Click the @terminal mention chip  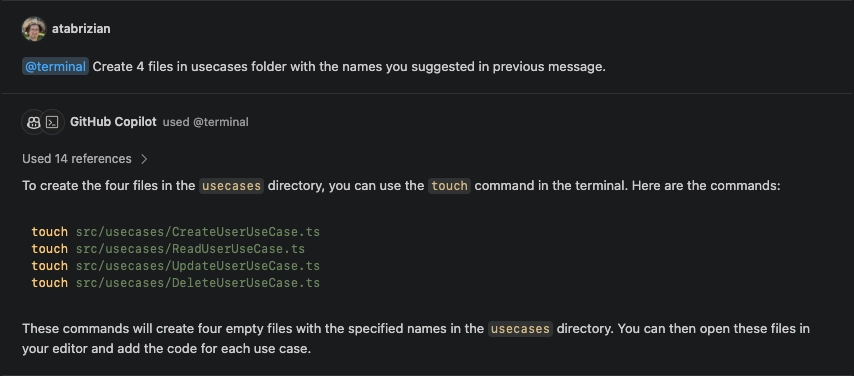pos(55,67)
